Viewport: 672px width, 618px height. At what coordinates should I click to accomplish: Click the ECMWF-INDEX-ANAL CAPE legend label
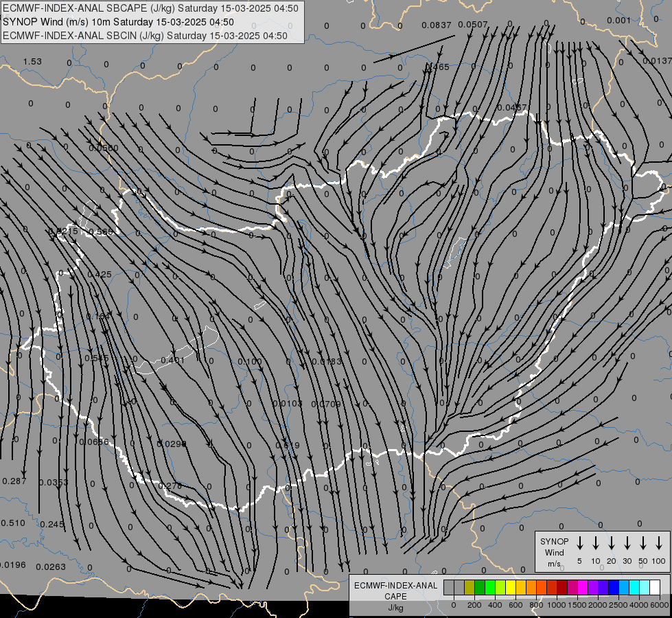coord(395,591)
